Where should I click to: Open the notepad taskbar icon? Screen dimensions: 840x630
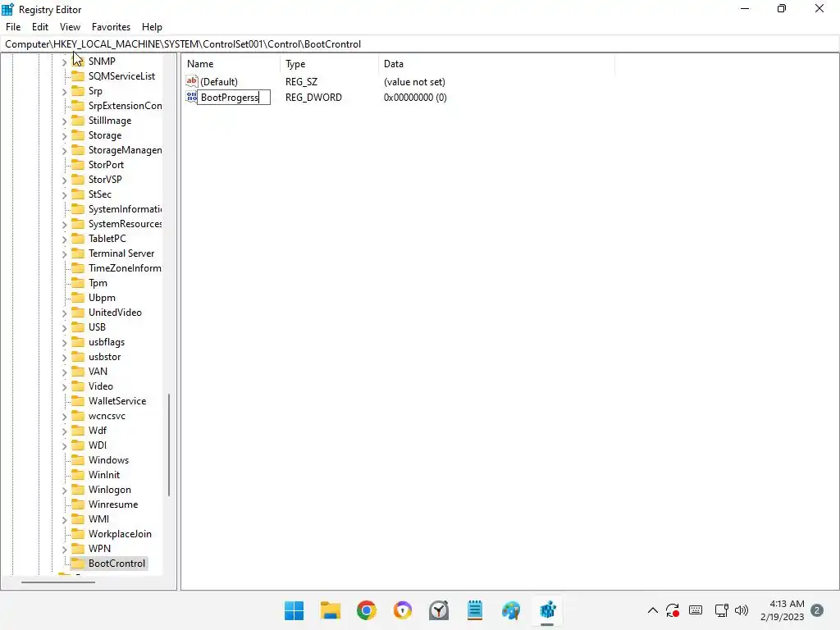pos(475,610)
